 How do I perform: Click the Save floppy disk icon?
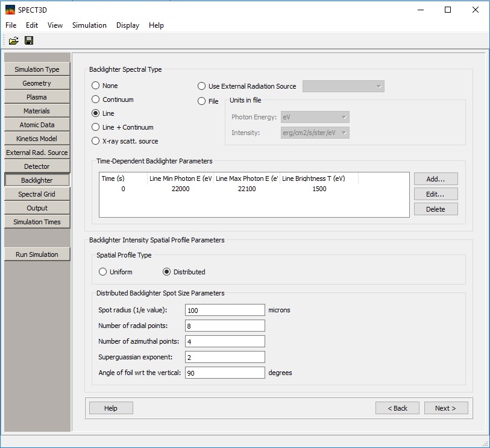point(29,40)
